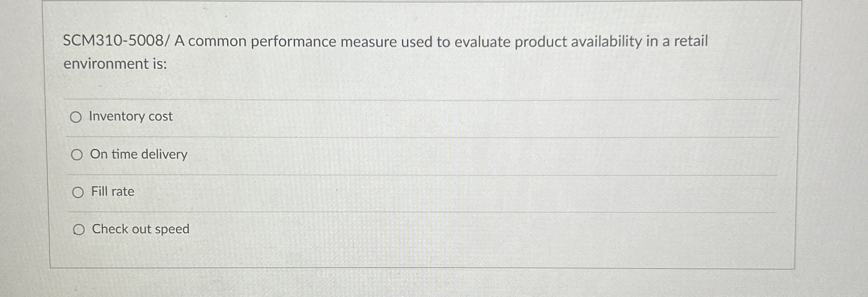The width and height of the screenshot is (868, 297).
Task: Select the On time delivery radio button
Action: point(77,155)
